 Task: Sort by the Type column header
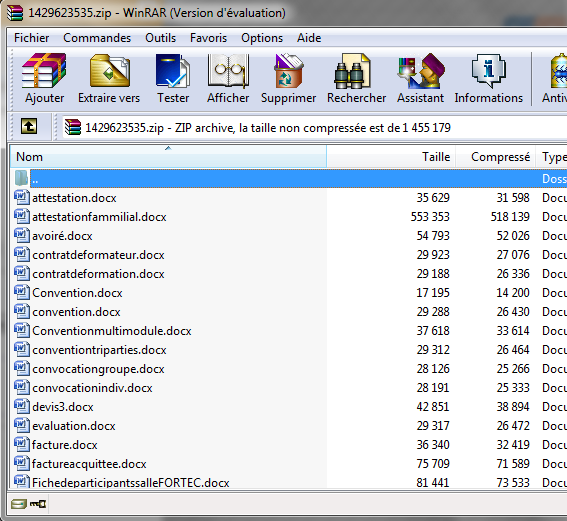coord(552,157)
